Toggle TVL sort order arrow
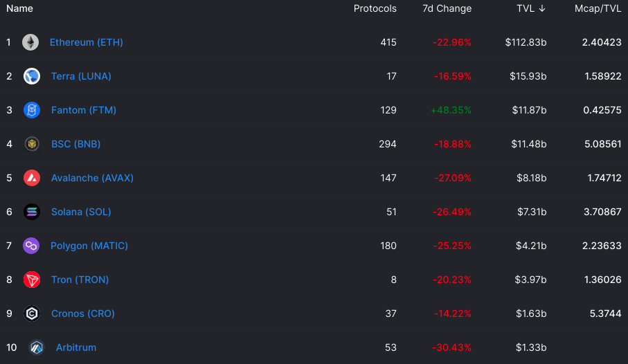 coord(542,8)
